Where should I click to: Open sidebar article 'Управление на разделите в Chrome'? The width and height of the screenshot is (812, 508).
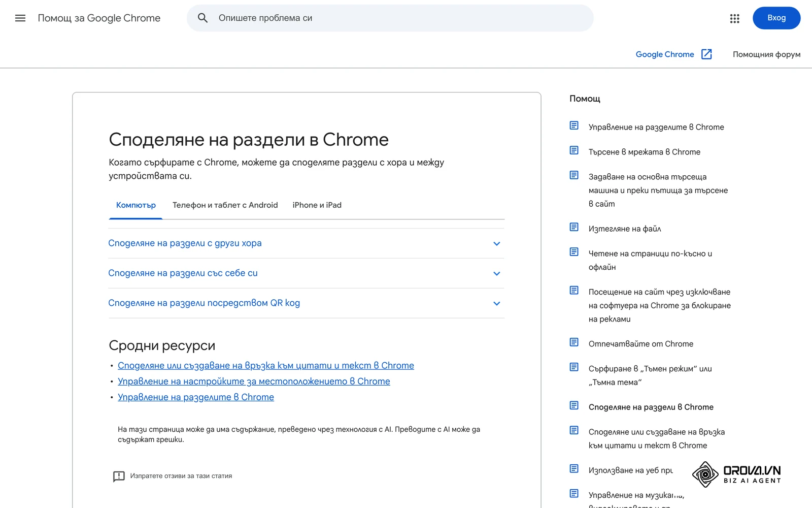656,127
